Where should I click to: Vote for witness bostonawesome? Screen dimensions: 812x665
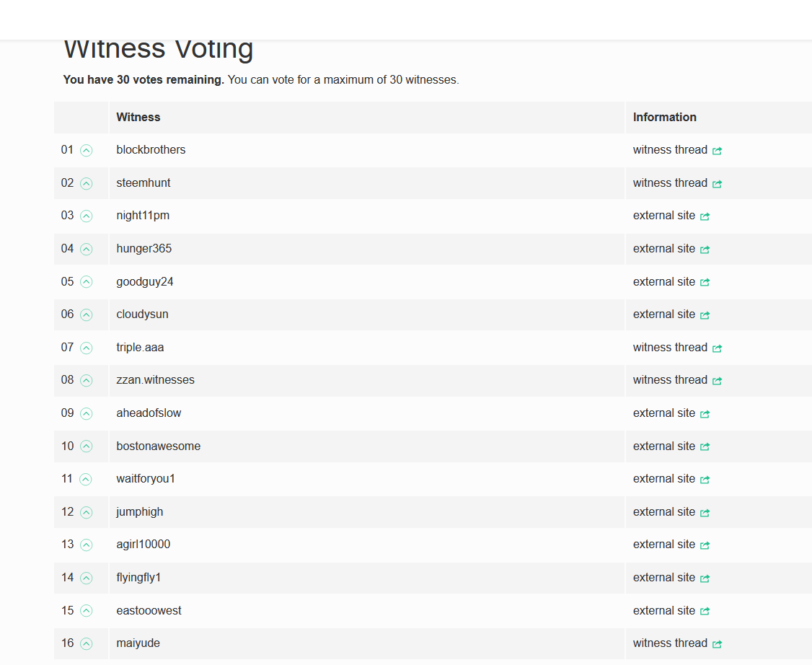[87, 447]
